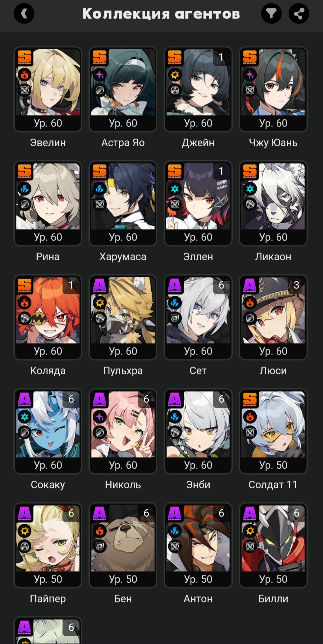Click fire attribute icon on Эвелин card
This screenshot has width=323, height=644.
point(25,75)
